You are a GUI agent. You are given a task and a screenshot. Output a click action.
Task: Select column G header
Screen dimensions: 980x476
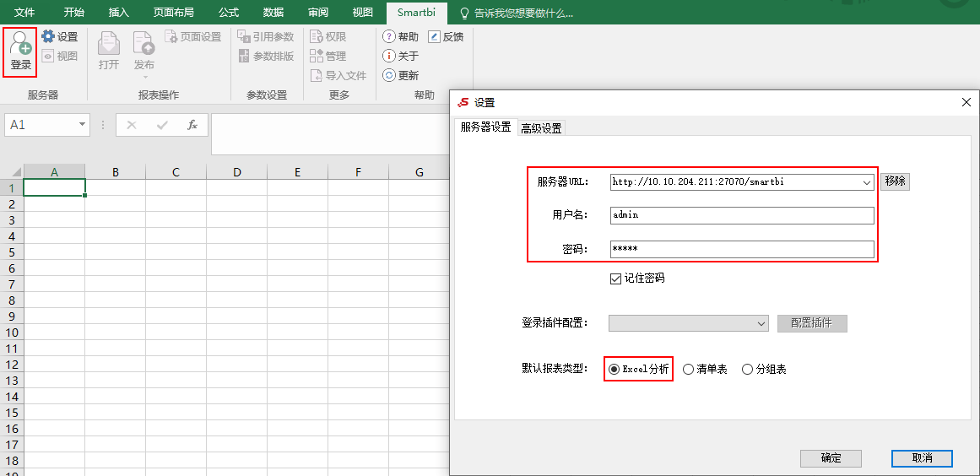click(x=420, y=172)
